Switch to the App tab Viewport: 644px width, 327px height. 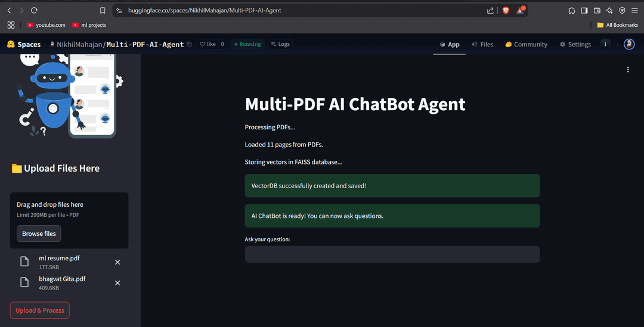[450, 44]
